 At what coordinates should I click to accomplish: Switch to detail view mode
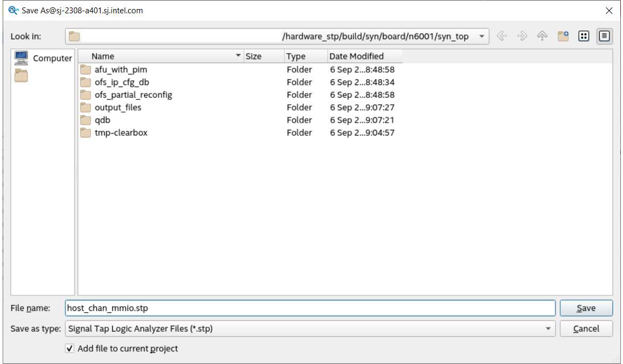pos(604,36)
